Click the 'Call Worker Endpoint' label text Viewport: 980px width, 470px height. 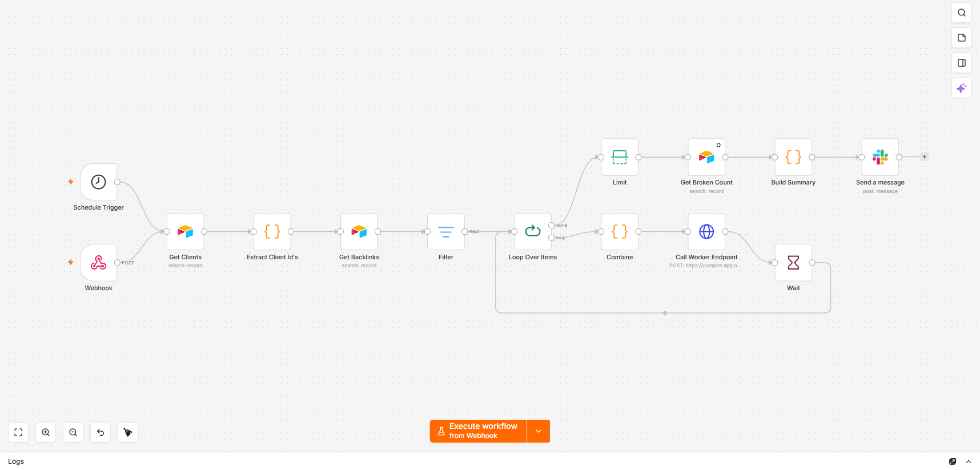706,257
